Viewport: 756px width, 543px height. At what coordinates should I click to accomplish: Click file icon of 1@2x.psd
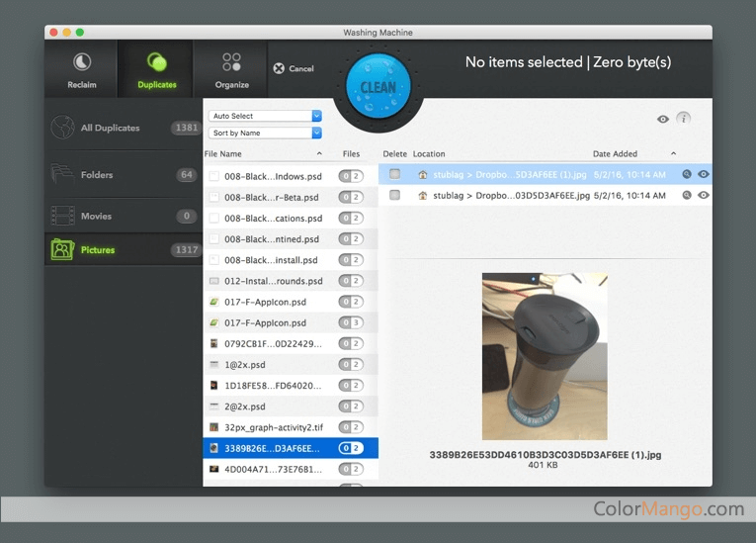point(214,364)
